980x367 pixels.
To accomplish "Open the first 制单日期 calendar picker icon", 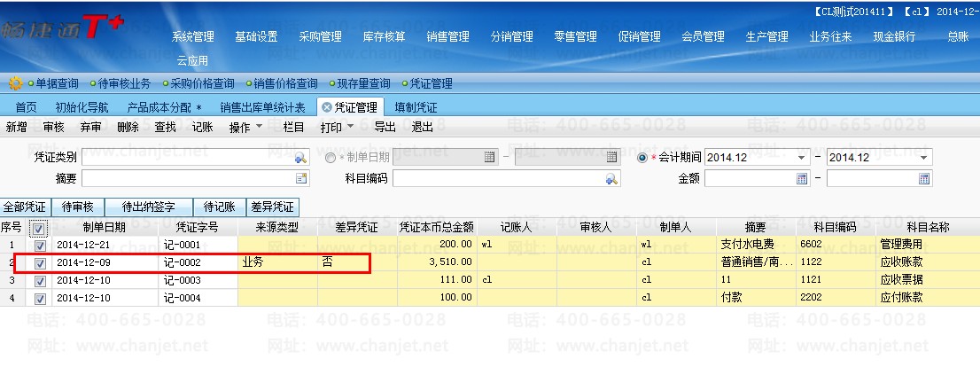I will (x=489, y=158).
